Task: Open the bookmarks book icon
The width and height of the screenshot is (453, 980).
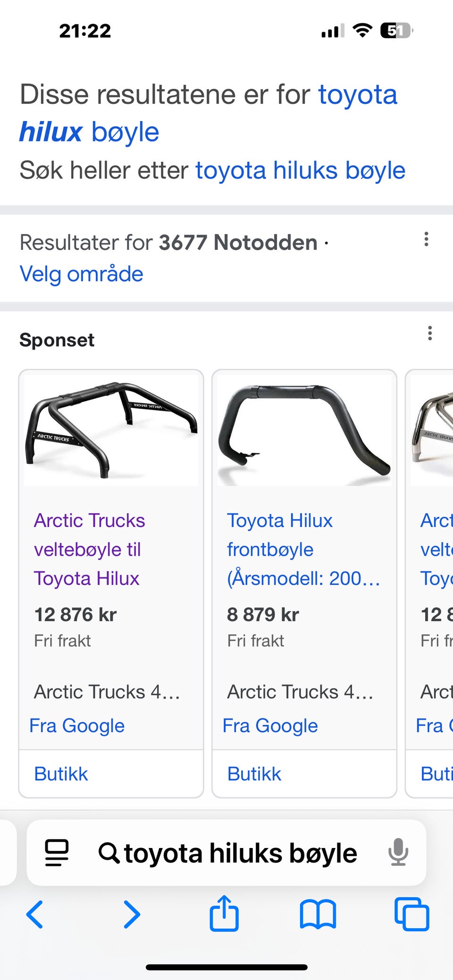Action: tap(318, 914)
